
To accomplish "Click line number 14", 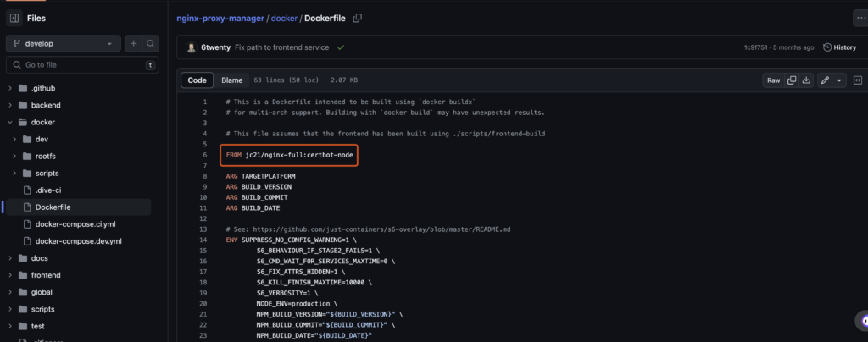I will point(203,240).
